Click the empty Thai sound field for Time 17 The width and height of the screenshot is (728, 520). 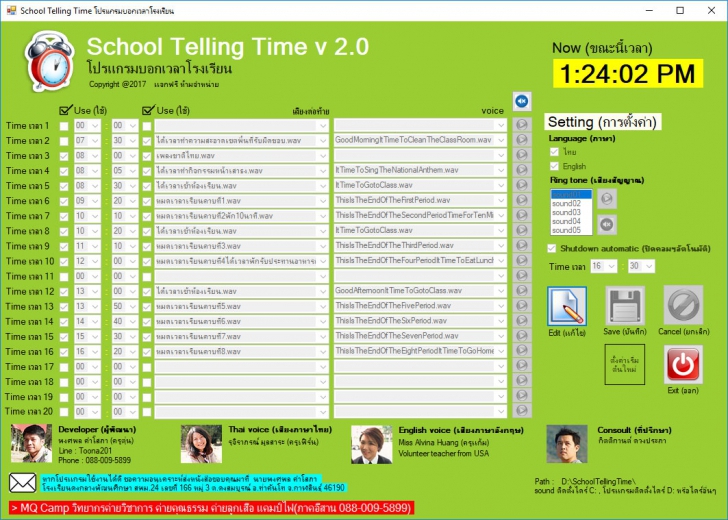241,367
